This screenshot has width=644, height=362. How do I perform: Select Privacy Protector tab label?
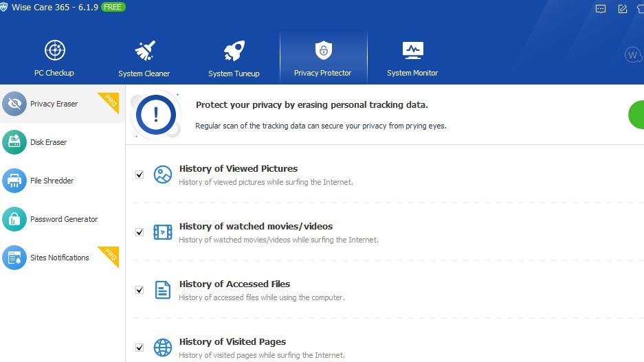322,73
